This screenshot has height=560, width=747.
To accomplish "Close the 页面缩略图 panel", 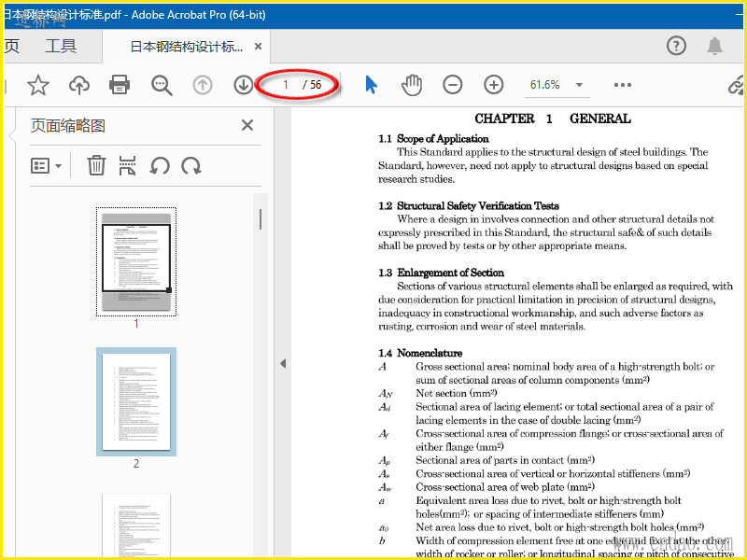I will point(247,125).
